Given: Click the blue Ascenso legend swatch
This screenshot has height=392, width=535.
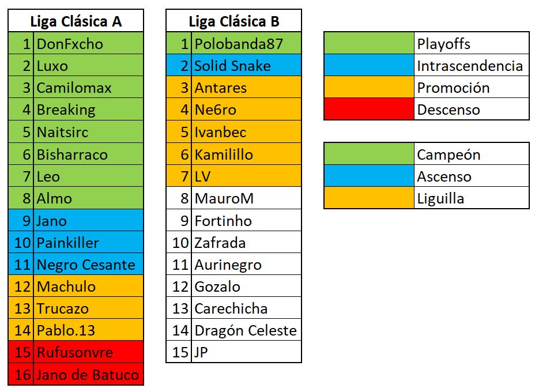Looking at the screenshot, I should 369,176.
